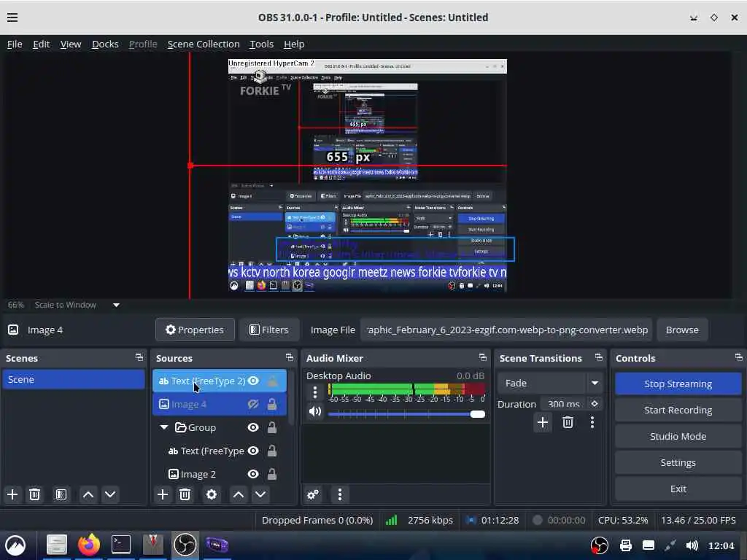Image resolution: width=747 pixels, height=560 pixels.
Task: Click the Exit button
Action: 678,489
